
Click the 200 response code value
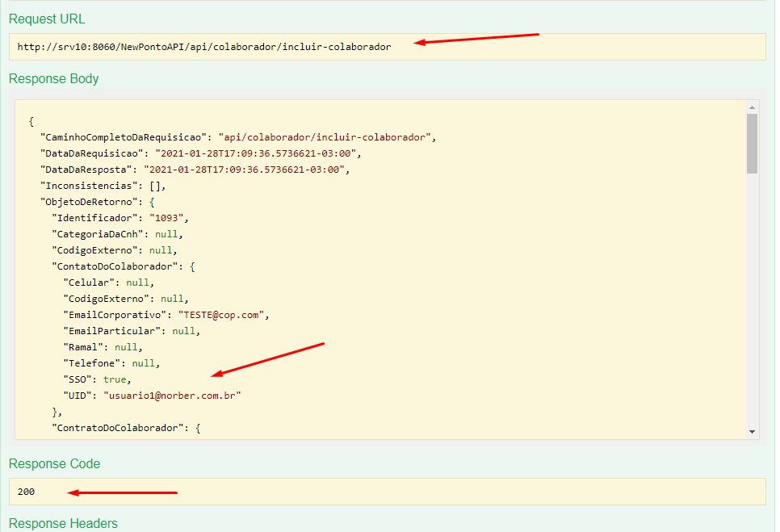[26, 491]
